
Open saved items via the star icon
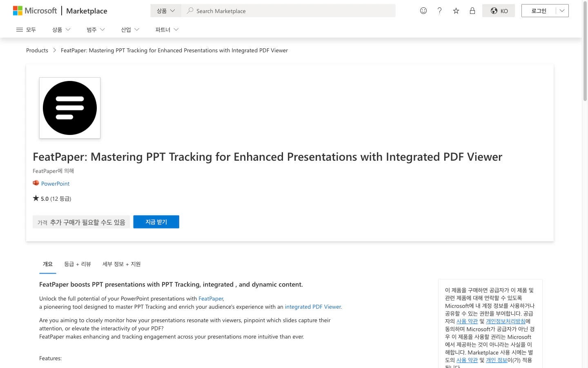pyautogui.click(x=456, y=11)
